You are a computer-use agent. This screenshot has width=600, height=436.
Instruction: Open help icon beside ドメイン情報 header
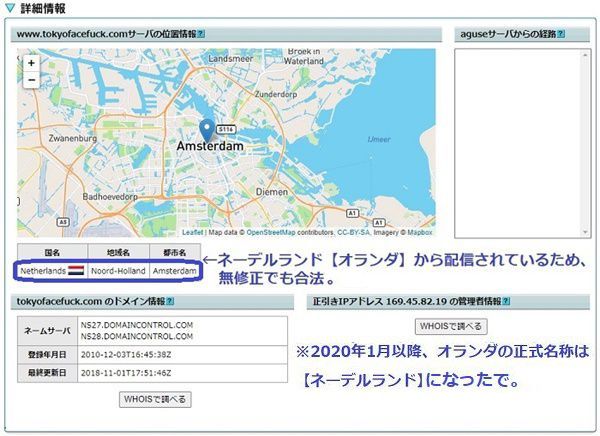(x=170, y=301)
